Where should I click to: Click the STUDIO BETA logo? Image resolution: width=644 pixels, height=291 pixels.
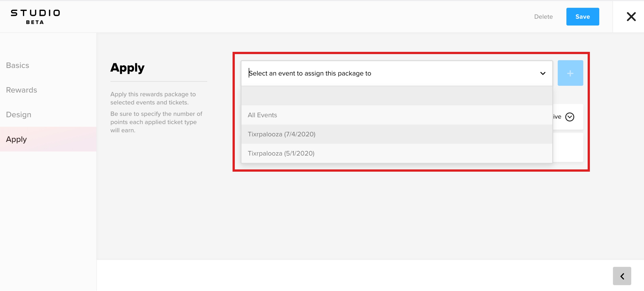coord(35,17)
